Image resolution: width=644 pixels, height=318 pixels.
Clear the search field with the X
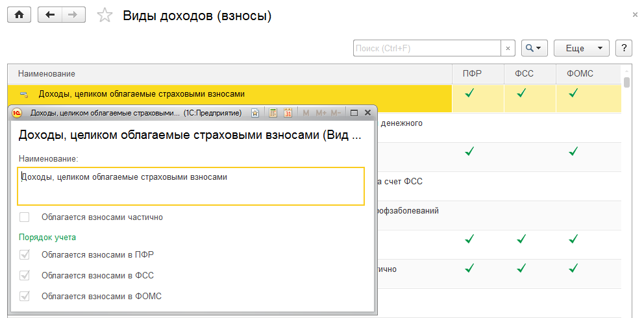tap(508, 48)
